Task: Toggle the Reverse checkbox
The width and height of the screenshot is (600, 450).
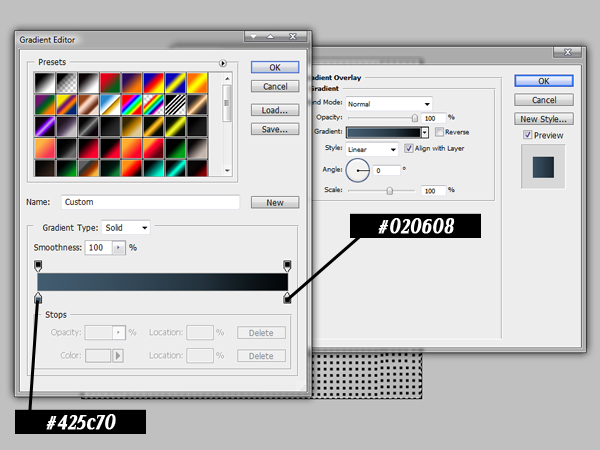Action: click(439, 132)
